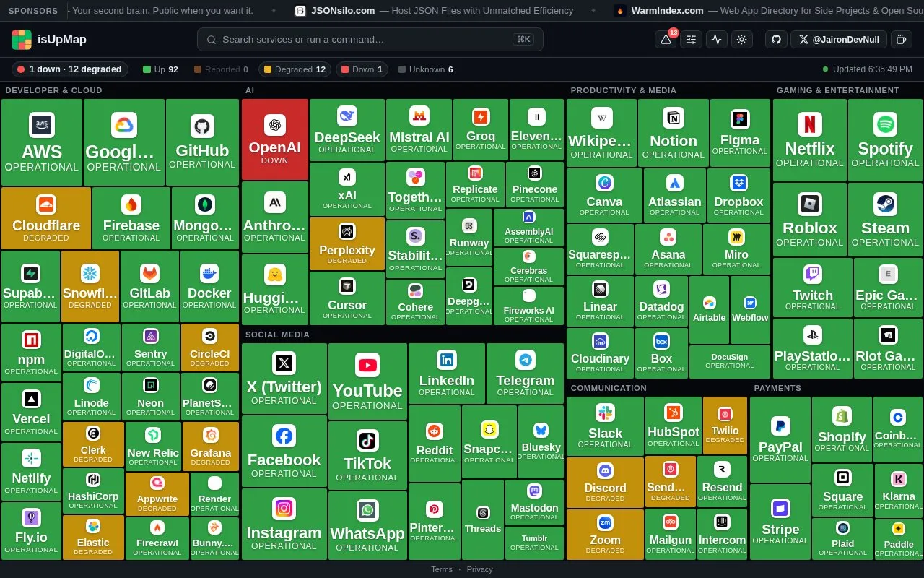Viewport: 924px width, 578px height.
Task: Open the filter sliders settings icon
Action: point(692,40)
